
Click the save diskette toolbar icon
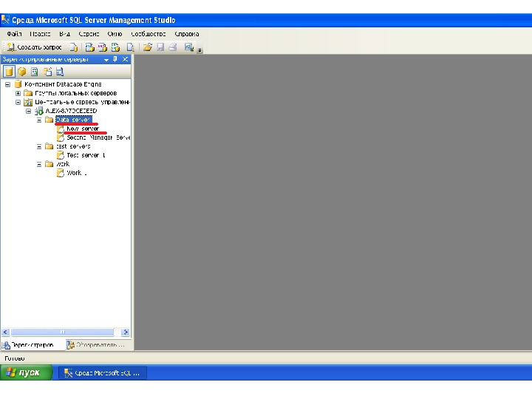160,47
